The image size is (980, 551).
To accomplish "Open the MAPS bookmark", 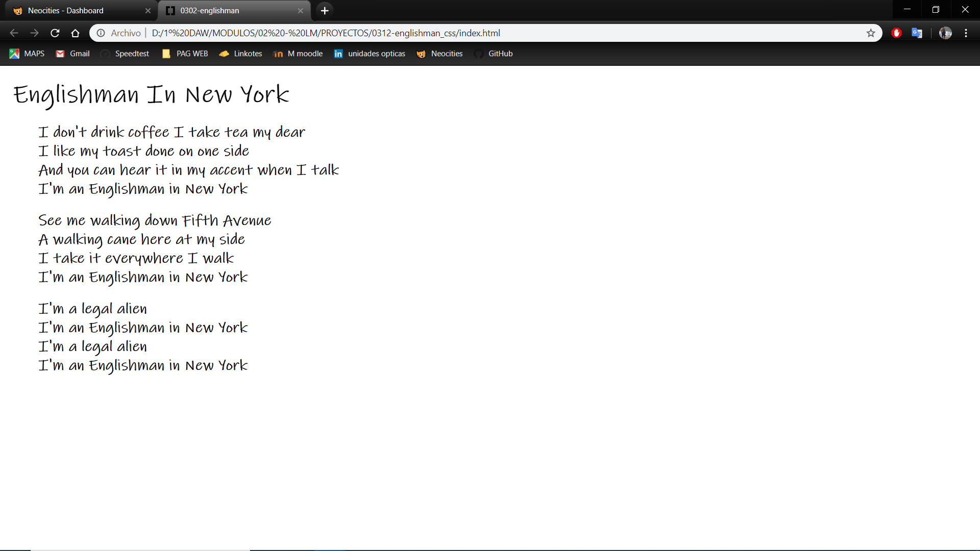I will click(27, 54).
